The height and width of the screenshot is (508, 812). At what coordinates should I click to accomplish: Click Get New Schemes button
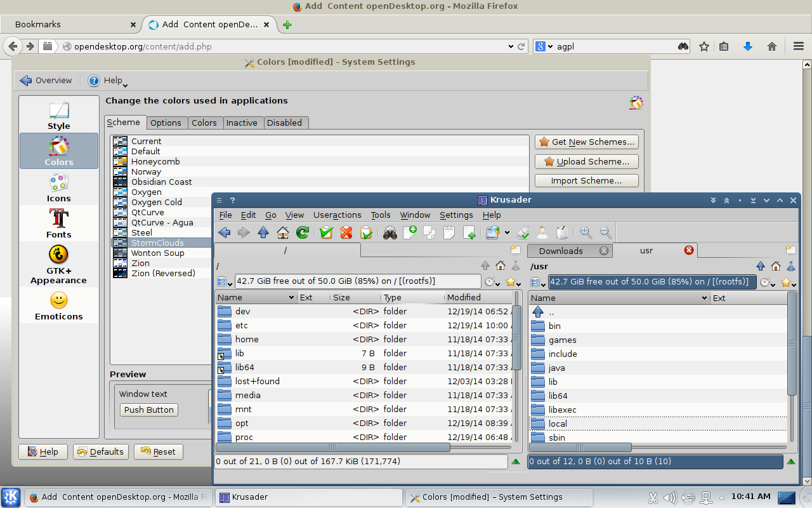click(x=587, y=142)
